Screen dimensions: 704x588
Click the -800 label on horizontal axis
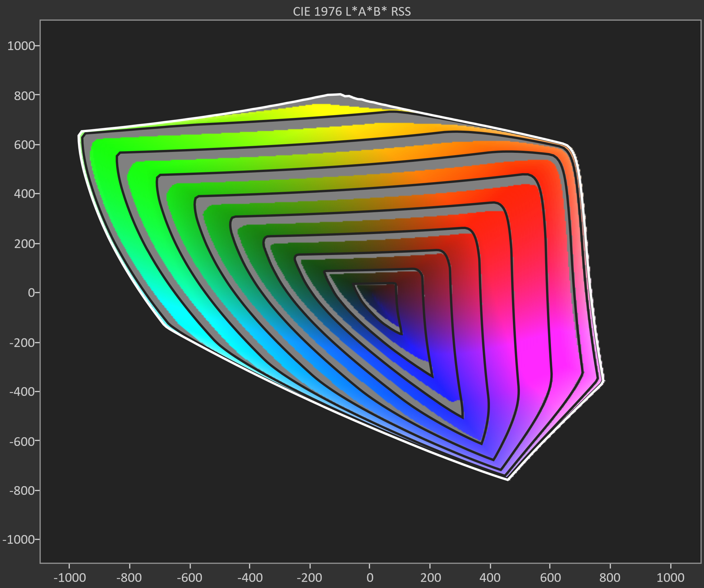pyautogui.click(x=129, y=578)
